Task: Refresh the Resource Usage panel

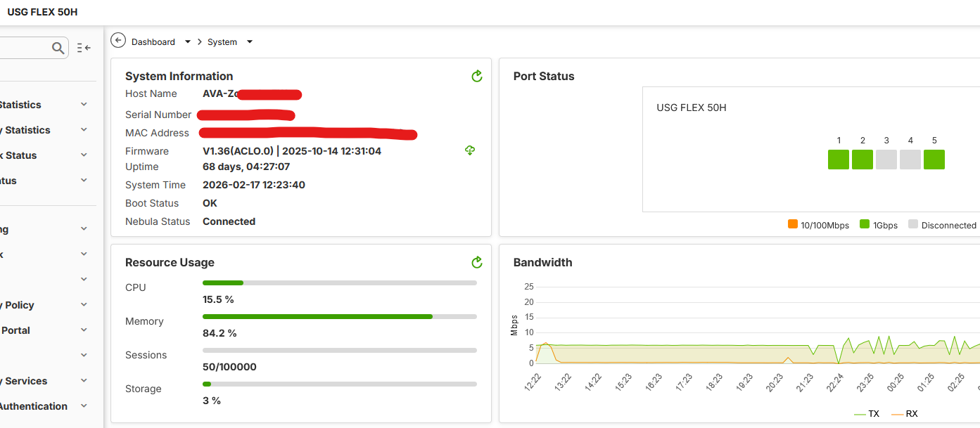Action: point(477,262)
